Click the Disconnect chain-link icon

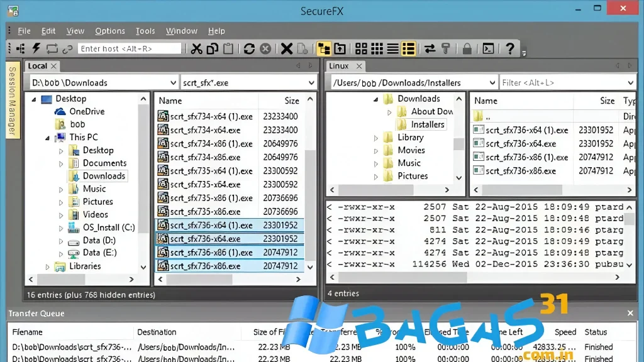(x=67, y=49)
